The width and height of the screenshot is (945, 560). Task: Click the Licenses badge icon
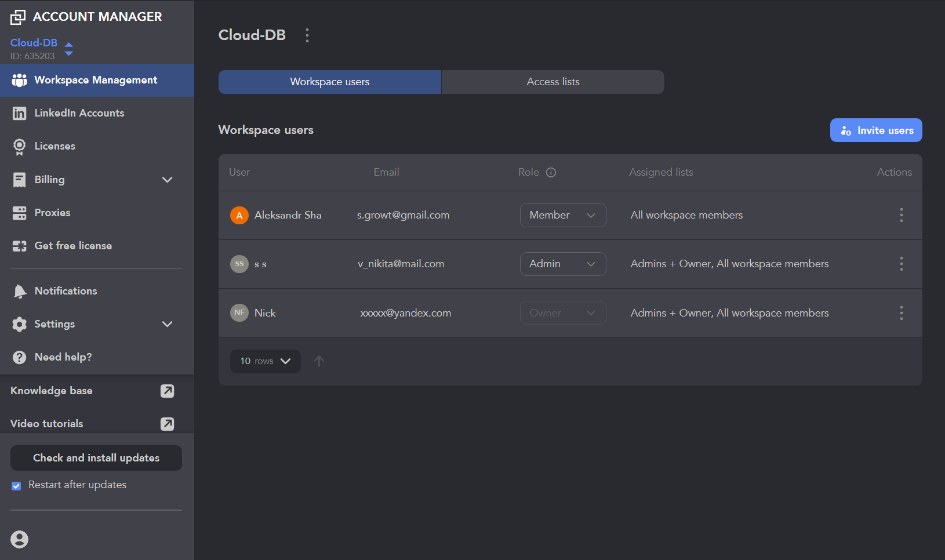pos(19,147)
